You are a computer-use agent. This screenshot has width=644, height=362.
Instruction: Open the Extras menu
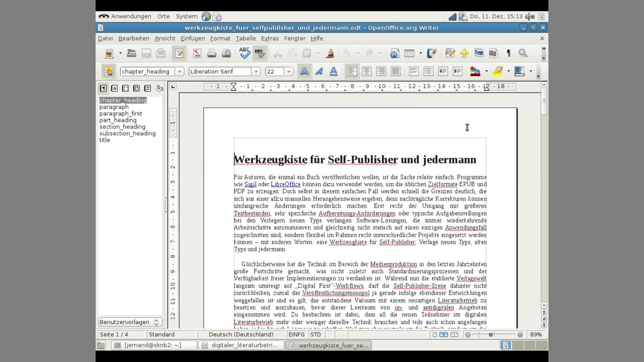pos(270,38)
